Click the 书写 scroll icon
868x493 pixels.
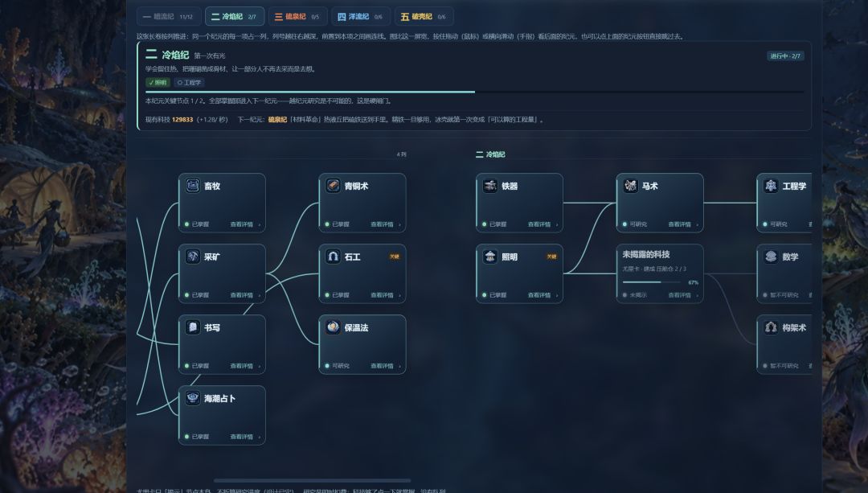[193, 327]
